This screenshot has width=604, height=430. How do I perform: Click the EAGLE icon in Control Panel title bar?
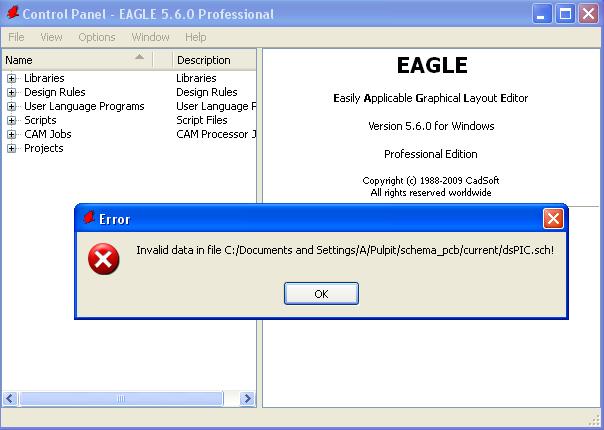point(12,13)
